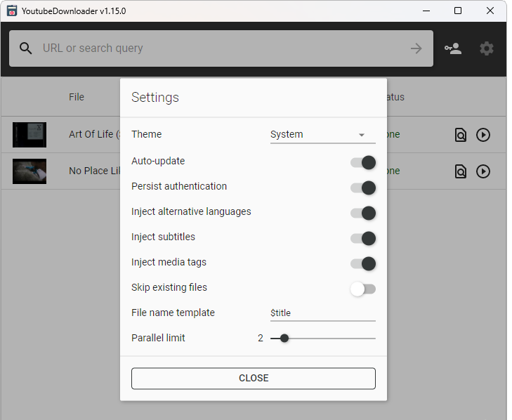
Task: Disable the Inject media tags toggle
Action: [x=363, y=263]
